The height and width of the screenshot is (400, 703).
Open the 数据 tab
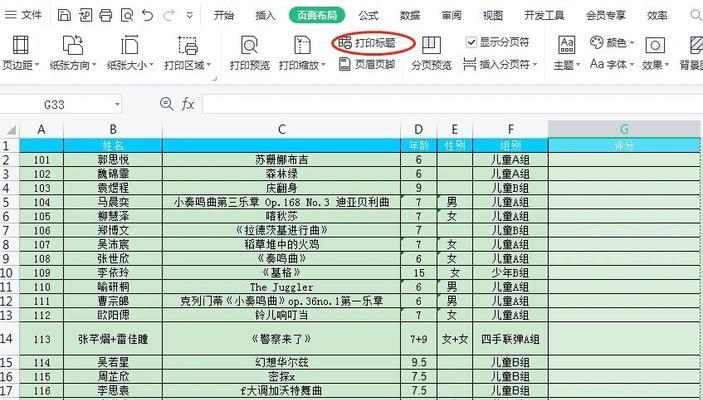coord(410,15)
